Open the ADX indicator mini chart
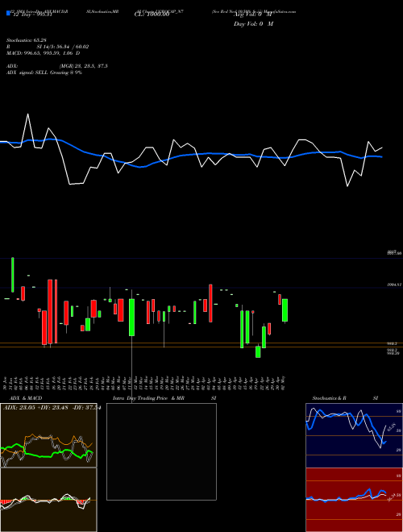This screenshot has height=532, width=403. point(48,435)
